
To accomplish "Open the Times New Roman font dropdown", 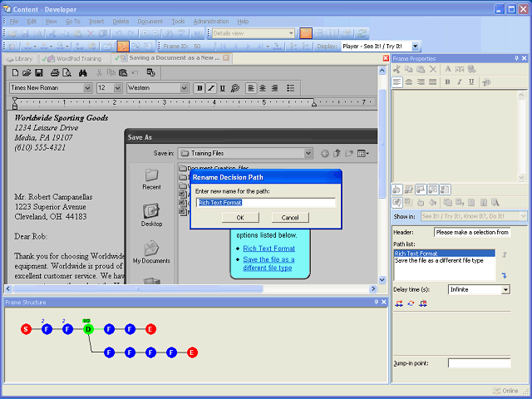I will pos(87,88).
